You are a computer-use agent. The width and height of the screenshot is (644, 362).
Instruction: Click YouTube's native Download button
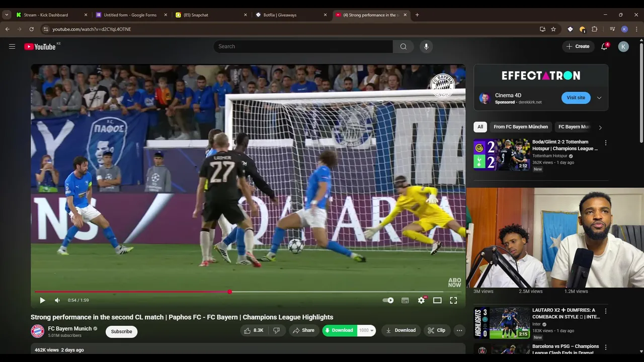pos(400,330)
